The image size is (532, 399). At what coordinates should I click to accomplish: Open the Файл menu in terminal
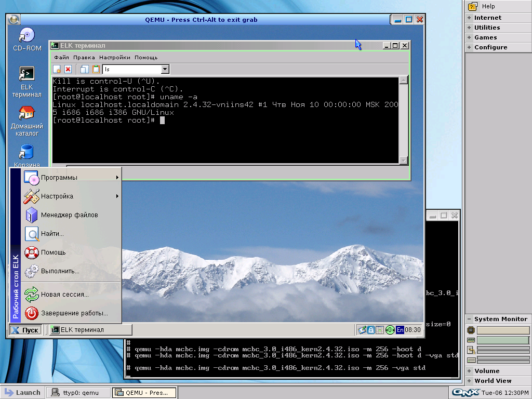[61, 57]
